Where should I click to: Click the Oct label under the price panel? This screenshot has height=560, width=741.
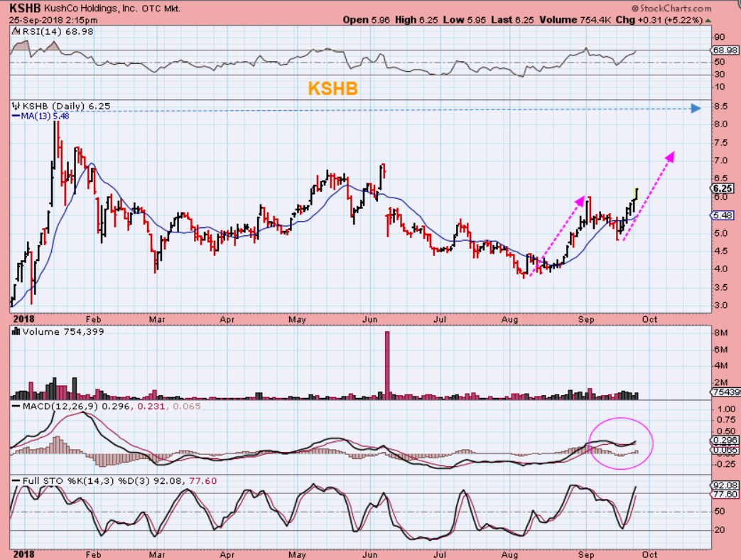coord(649,320)
